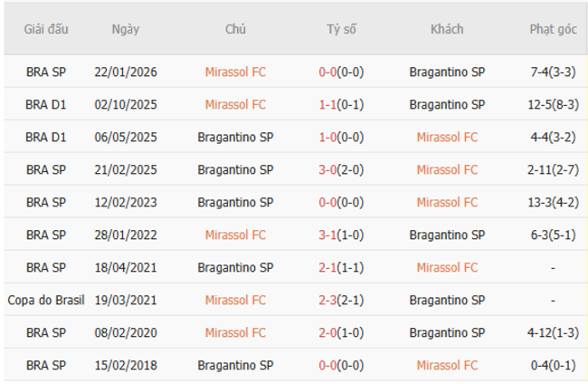Viewport: 588px width, 384px height.
Task: Open the 3-0 score link
Action: 328,169
